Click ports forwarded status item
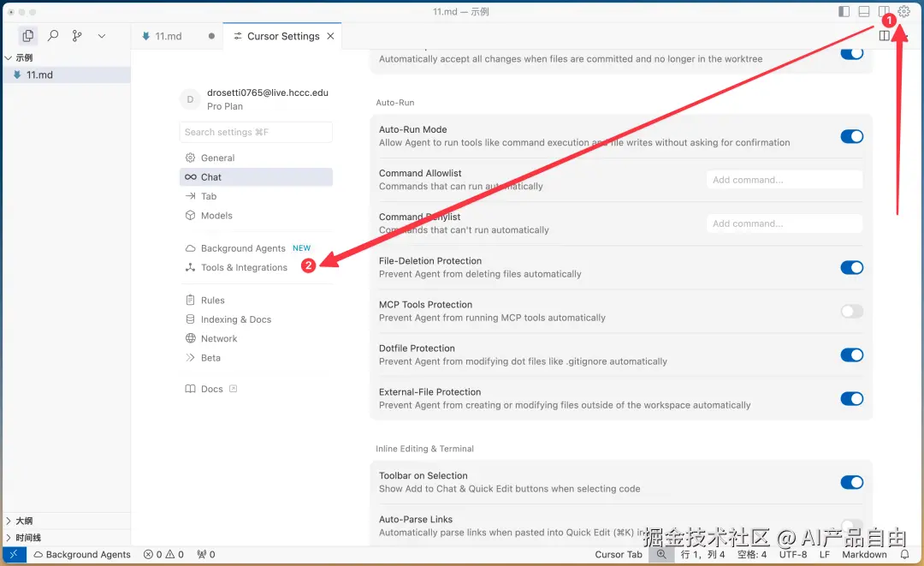Image resolution: width=924 pixels, height=566 pixels. point(205,554)
